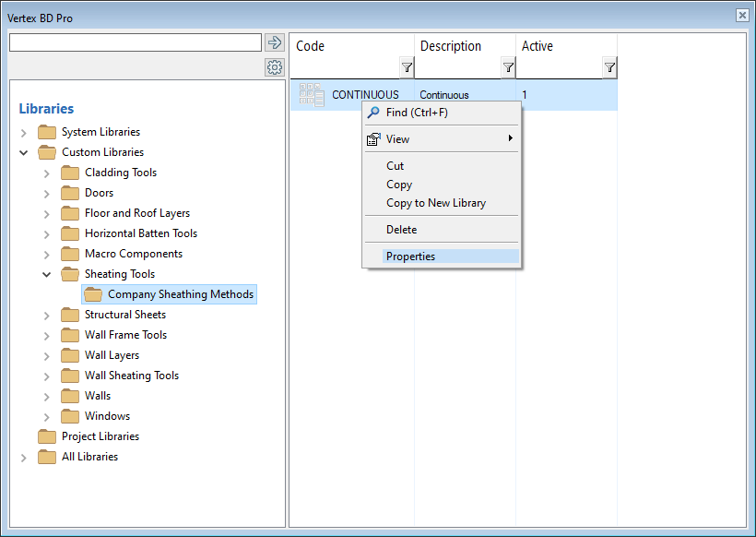
Task: Click the Project Libraries folder icon
Action: (47, 436)
